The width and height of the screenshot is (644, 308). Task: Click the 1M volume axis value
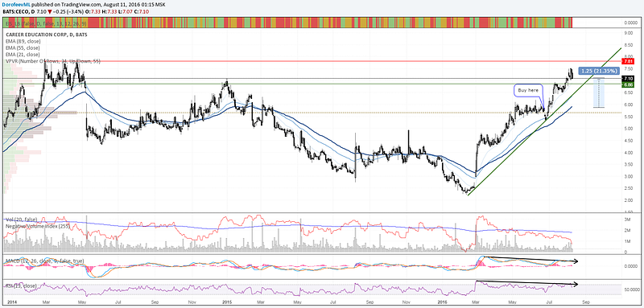[x=629, y=242]
